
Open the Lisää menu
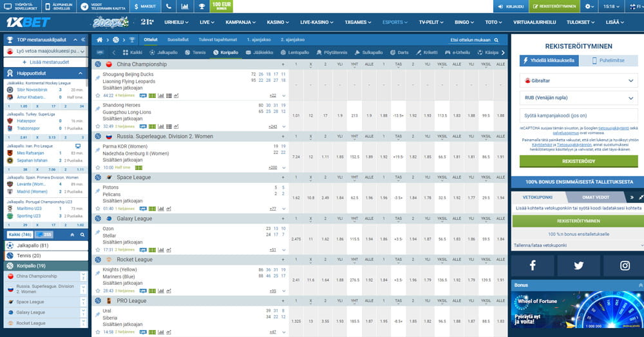[615, 22]
